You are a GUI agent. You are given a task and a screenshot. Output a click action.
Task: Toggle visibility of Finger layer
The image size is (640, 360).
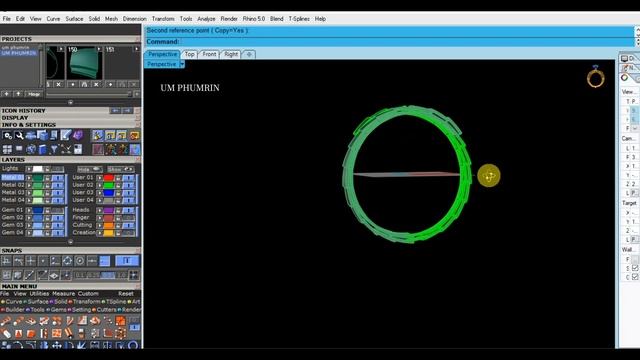(128, 218)
